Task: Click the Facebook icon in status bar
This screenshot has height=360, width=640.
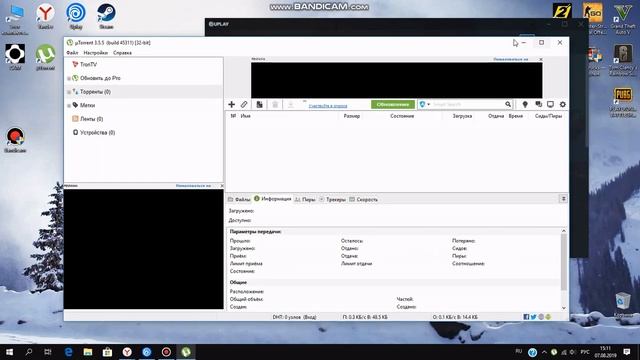Action: tap(526, 317)
